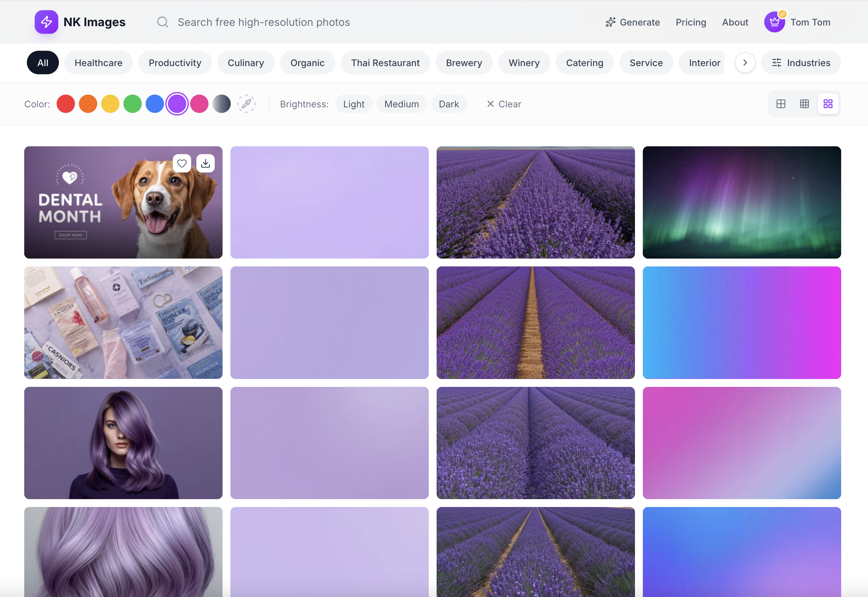The width and height of the screenshot is (868, 597).
Task: Click the NK Images lightning logo
Action: [46, 22]
